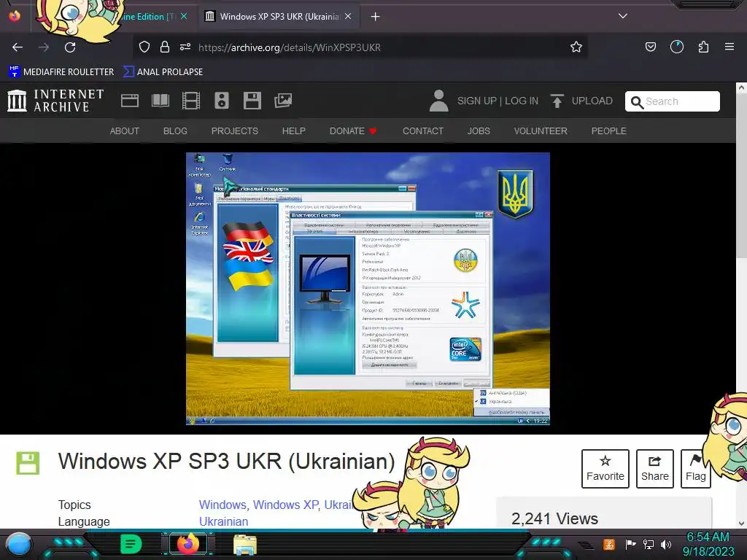The width and height of the screenshot is (747, 560).
Task: Click the Share button
Action: coord(654,469)
